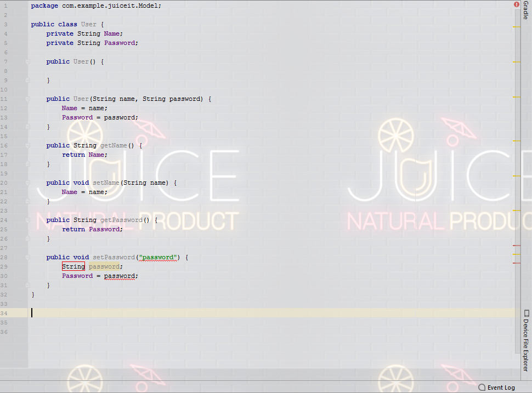Click the Event Log speech bubble icon
This screenshot has height=393, width=532.
(482, 388)
